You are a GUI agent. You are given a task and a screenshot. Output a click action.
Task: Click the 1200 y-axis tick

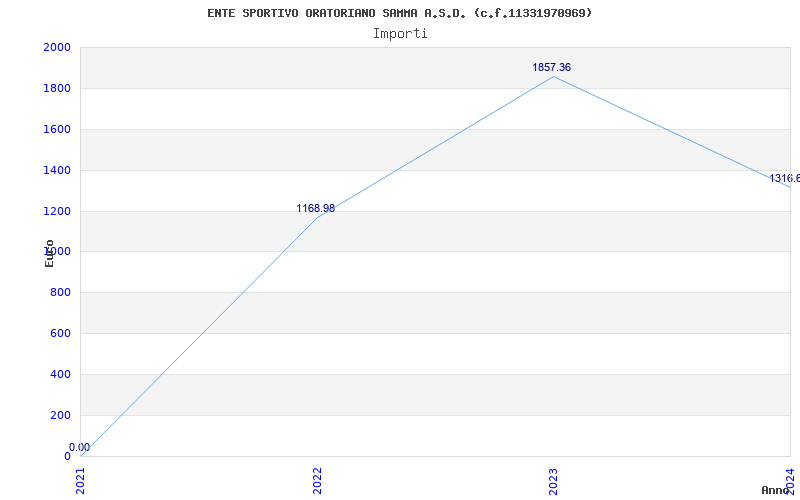[57, 211]
